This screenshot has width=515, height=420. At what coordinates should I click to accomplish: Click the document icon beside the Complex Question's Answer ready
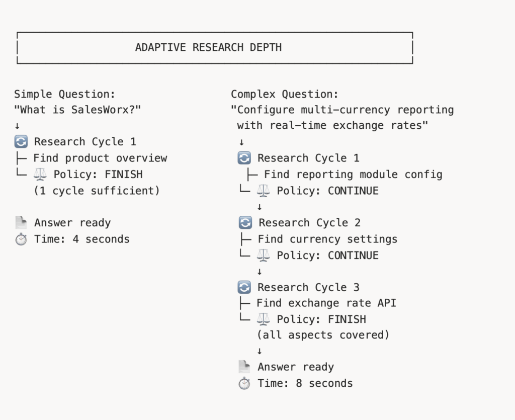(x=244, y=367)
